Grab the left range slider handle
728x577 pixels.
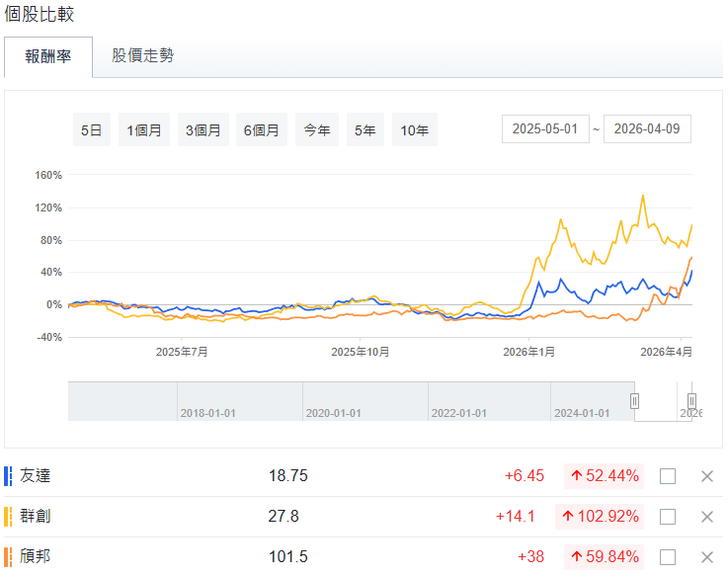tap(635, 400)
